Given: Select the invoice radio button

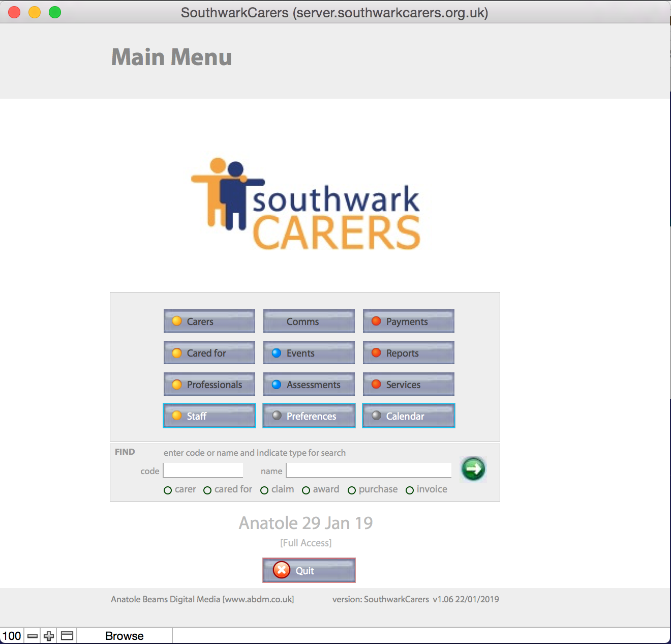Looking at the screenshot, I should [x=410, y=490].
